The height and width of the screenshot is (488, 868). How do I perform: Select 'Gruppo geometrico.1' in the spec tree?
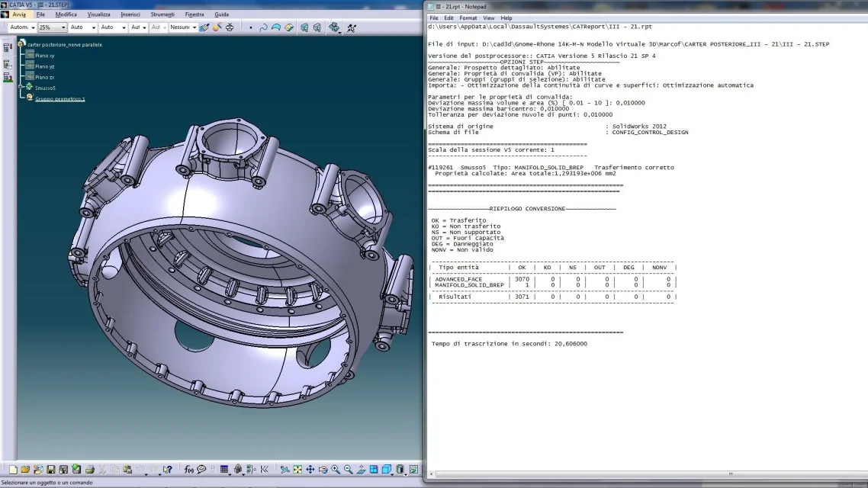(x=59, y=98)
